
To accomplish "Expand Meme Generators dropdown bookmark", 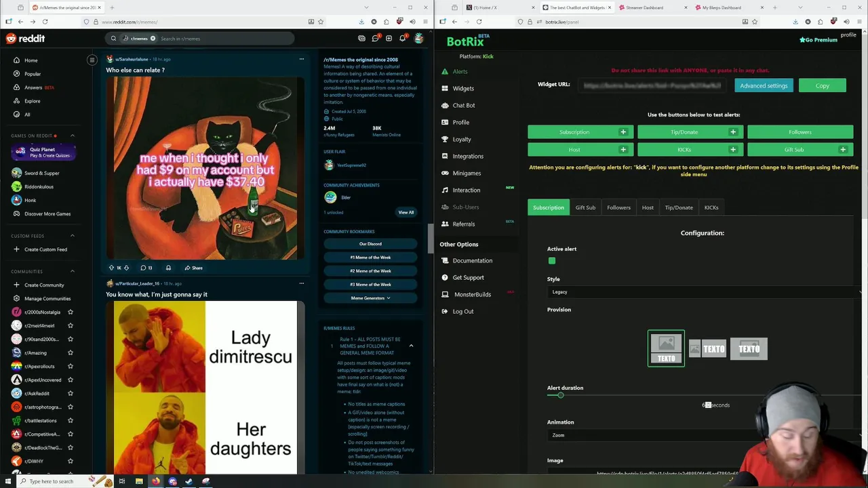I will (x=370, y=298).
